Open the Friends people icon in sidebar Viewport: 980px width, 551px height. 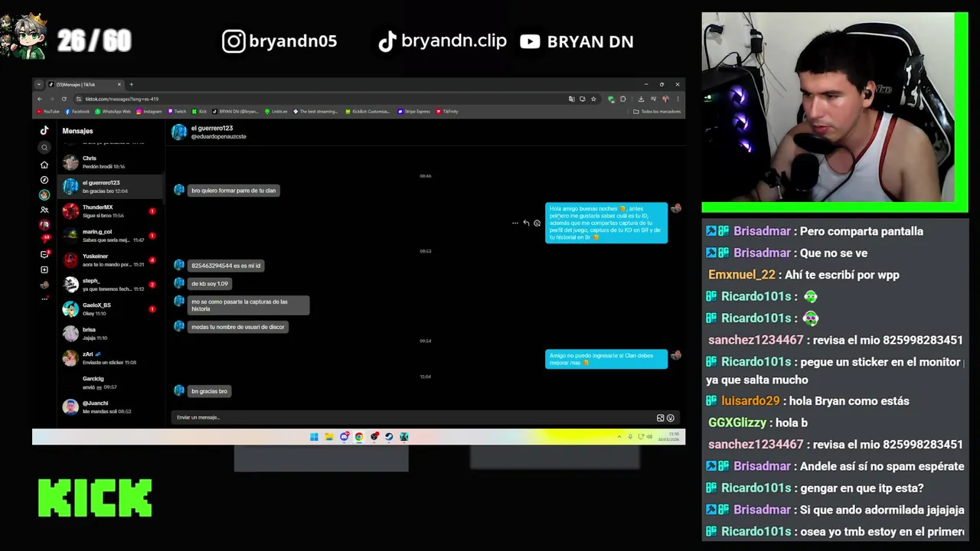[44, 210]
